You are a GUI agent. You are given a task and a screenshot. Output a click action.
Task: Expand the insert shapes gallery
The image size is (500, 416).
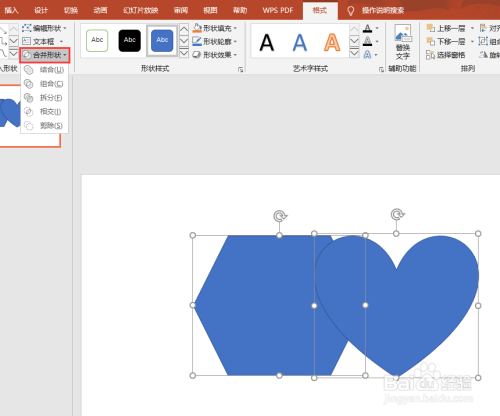coord(13,54)
